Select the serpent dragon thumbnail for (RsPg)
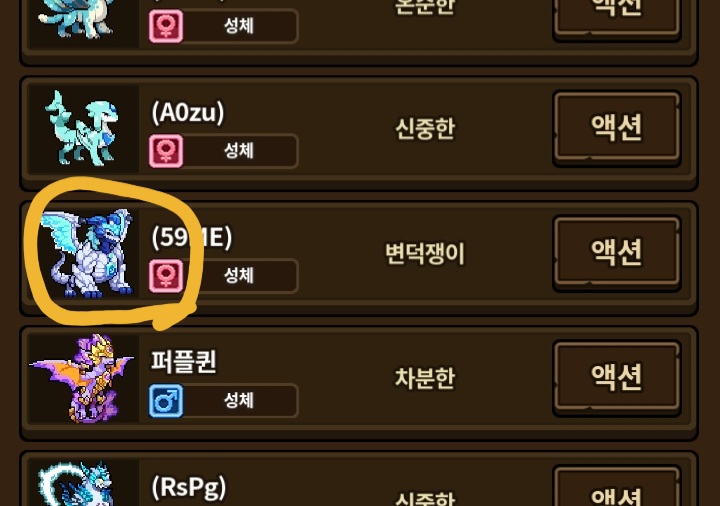Viewport: 720px width, 506px height. coord(83,483)
